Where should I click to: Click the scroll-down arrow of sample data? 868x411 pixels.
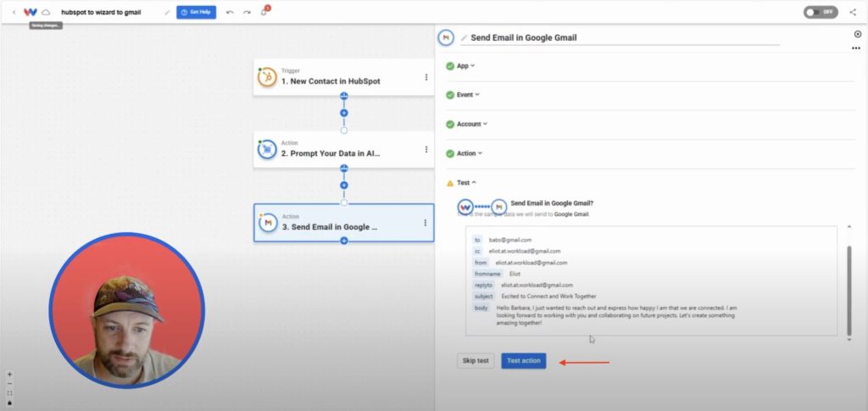coord(849,339)
